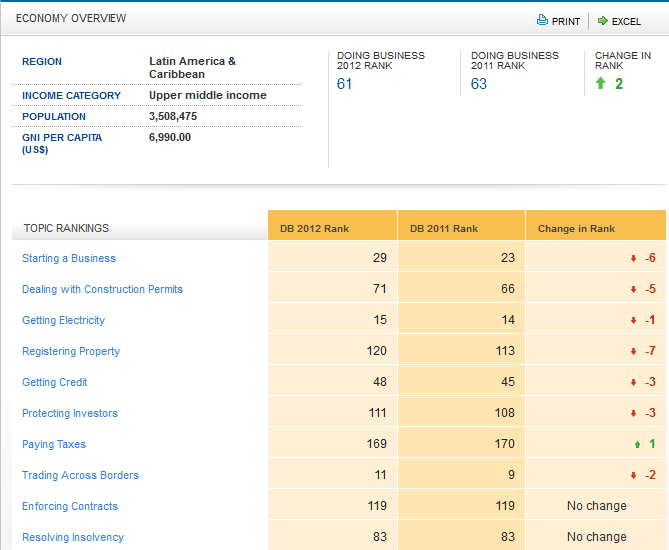This screenshot has height=550, width=669.
Task: Click red down arrow in Starting a Business row
Action: coord(633,259)
